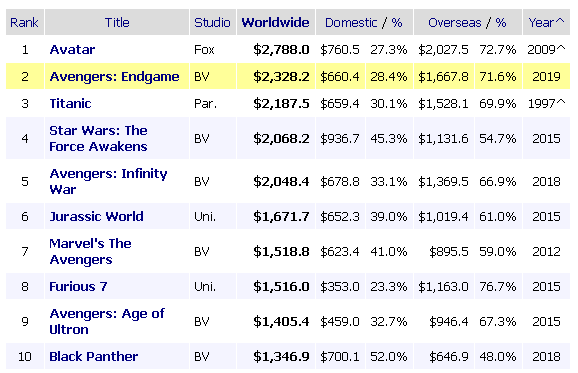This screenshot has height=373, width=578.
Task: Open the Furious 7 link
Action: click(x=78, y=286)
